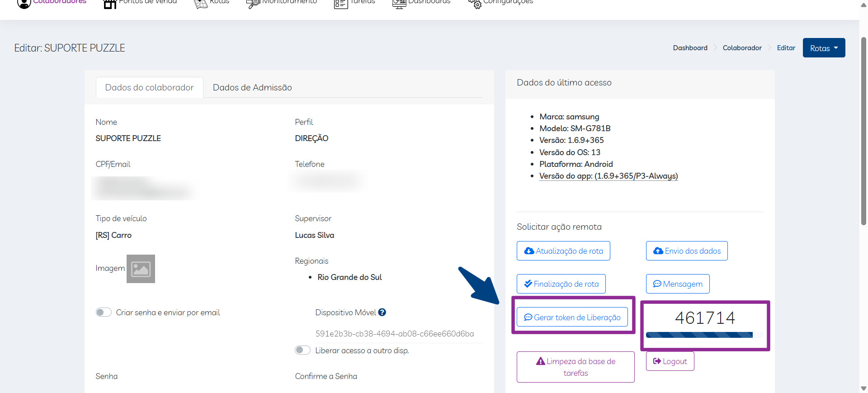Click the Dispositivo Móvel help question icon
The height and width of the screenshot is (393, 868).
coord(382,313)
